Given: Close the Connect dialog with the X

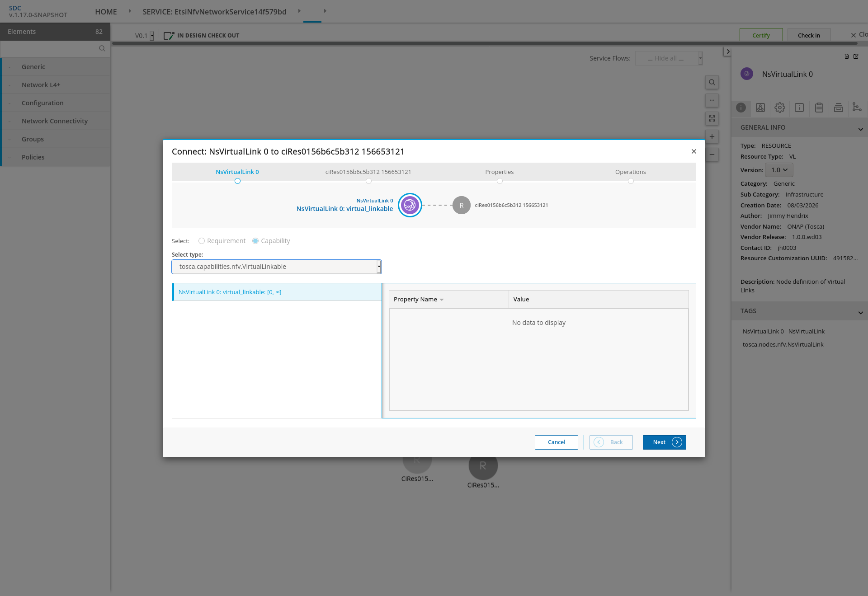Looking at the screenshot, I should coord(693,151).
